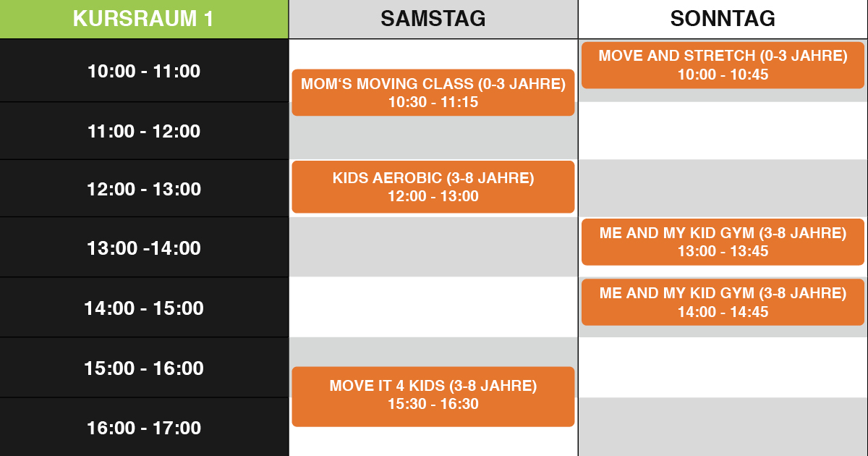This screenshot has width=868, height=456.
Task: Select the 15:00 - 16:00 time row
Action: tap(144, 367)
